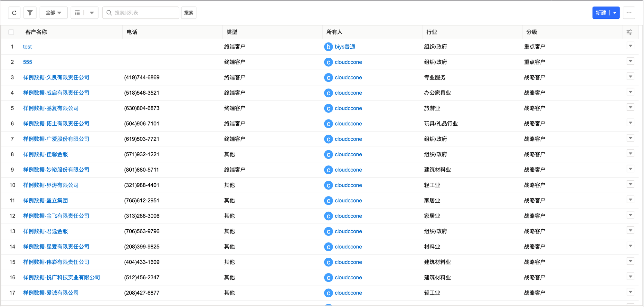Image resolution: width=644 pixels, height=307 pixels.
Task: Click the table view grid icon
Action: click(77, 13)
